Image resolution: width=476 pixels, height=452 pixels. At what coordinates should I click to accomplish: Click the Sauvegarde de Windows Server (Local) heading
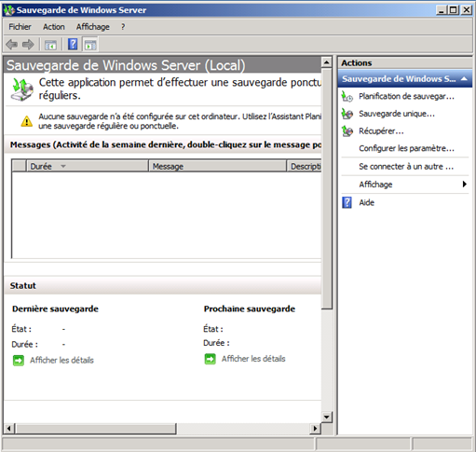click(126, 65)
